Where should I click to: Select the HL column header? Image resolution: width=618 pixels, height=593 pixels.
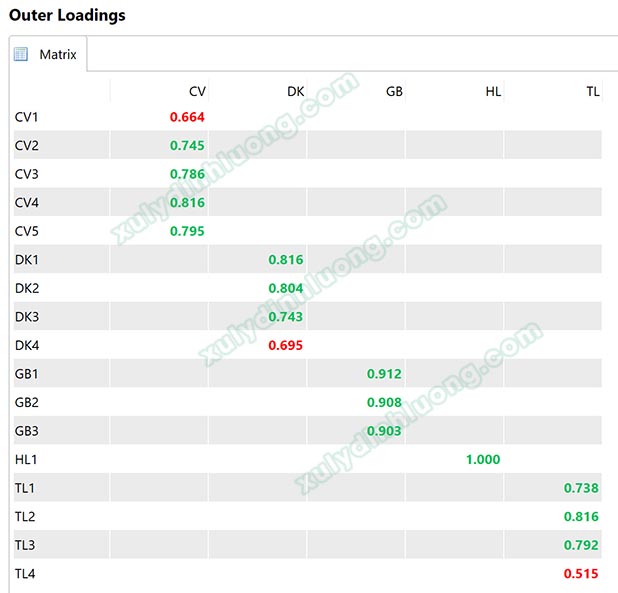[493, 91]
